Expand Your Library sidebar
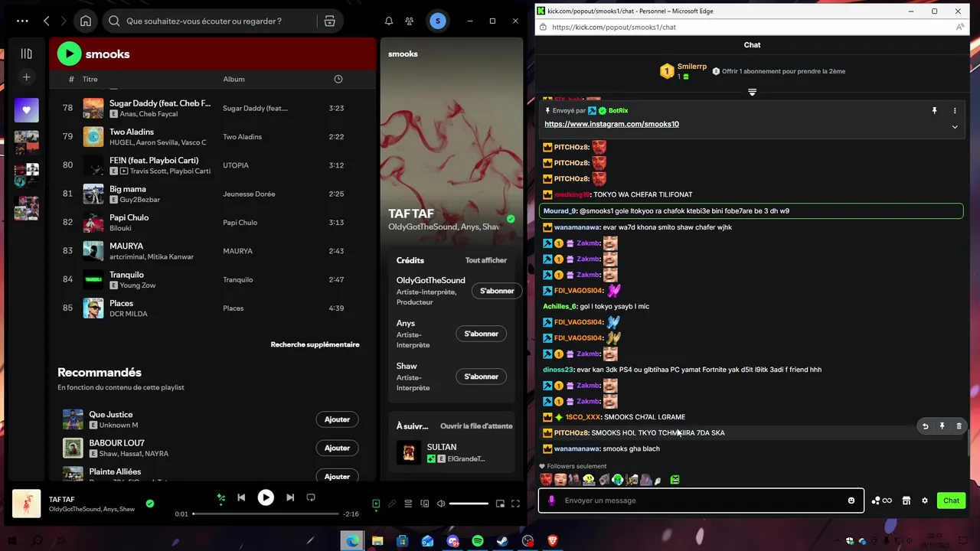Image resolution: width=980 pixels, height=551 pixels. click(x=26, y=54)
